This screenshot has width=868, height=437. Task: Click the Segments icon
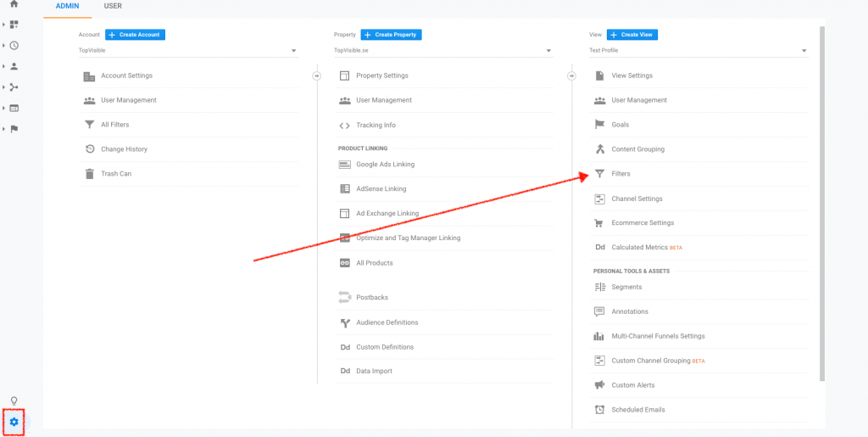(x=599, y=287)
